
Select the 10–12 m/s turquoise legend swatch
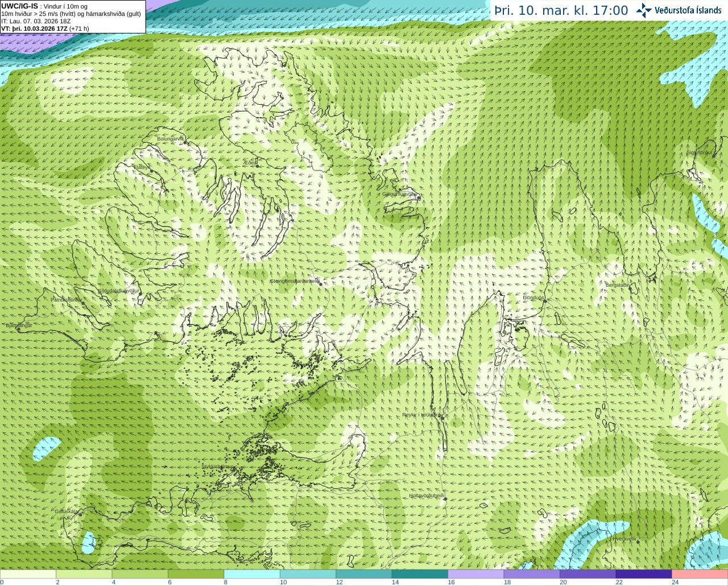pos(308,574)
